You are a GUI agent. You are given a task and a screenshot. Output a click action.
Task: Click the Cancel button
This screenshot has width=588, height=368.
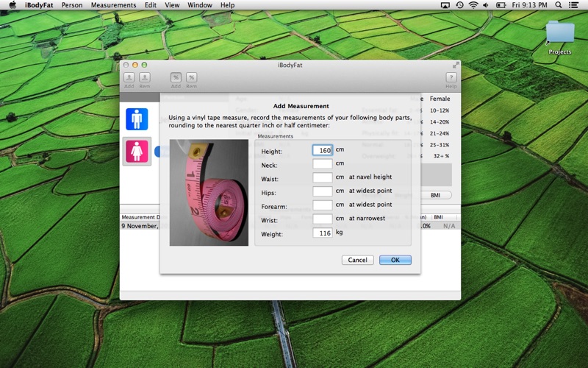358,260
